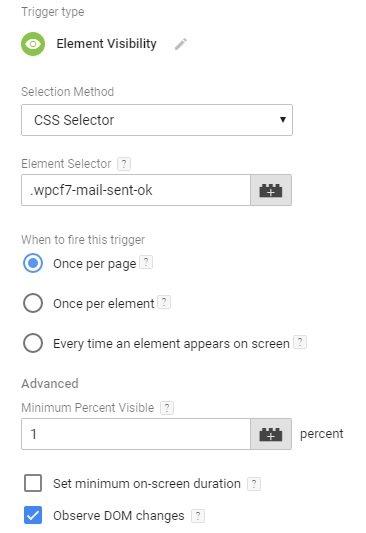Insert variable for Minimum Percent Visible
Viewport: 366px width, 533px height.
tap(271, 434)
